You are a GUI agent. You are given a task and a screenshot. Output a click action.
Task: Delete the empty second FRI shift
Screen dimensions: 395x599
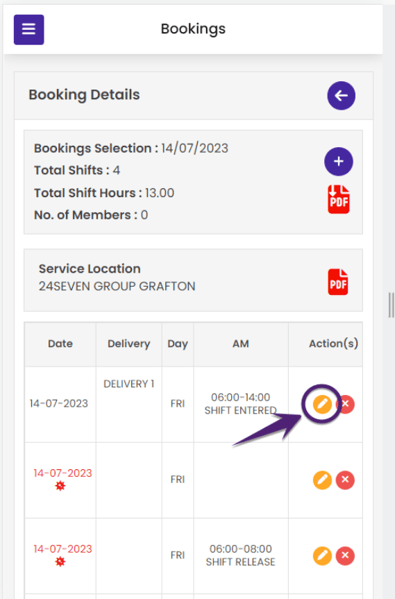[345, 480]
